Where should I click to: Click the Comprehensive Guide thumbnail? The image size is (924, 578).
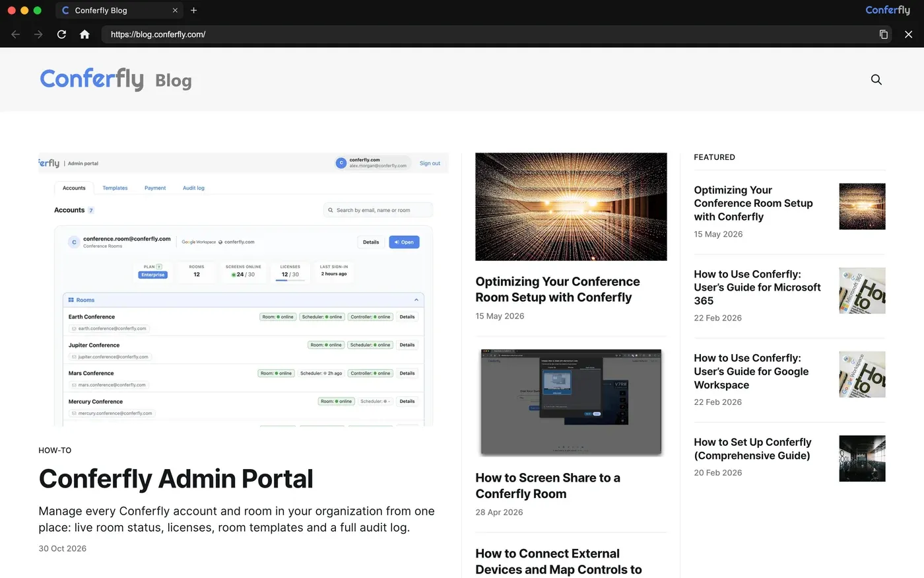pos(862,458)
